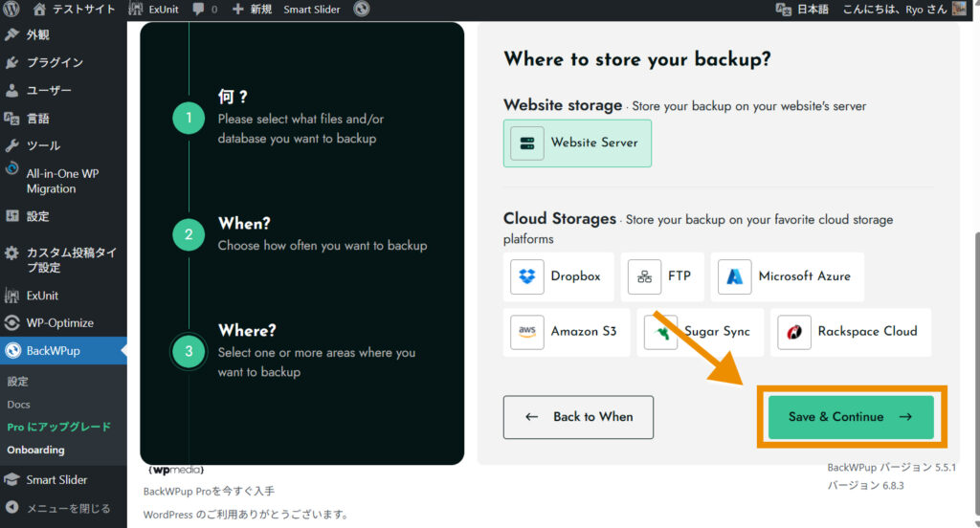Select the FTP storage option

644,276
